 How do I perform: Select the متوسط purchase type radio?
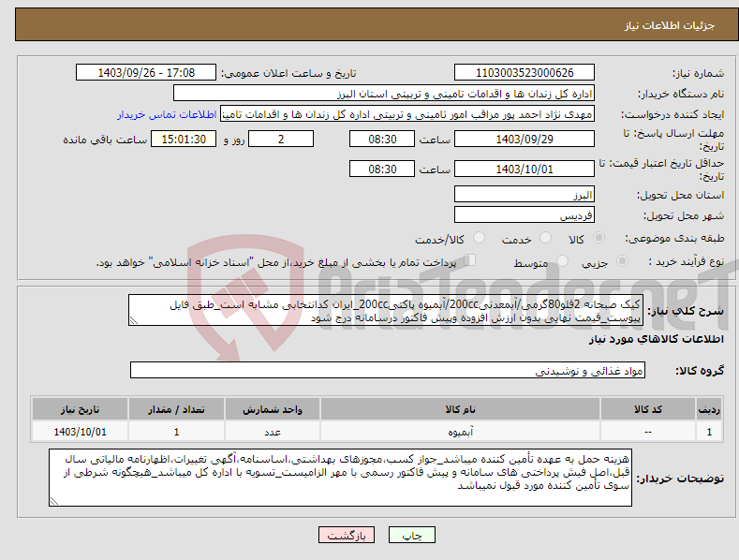point(562,260)
